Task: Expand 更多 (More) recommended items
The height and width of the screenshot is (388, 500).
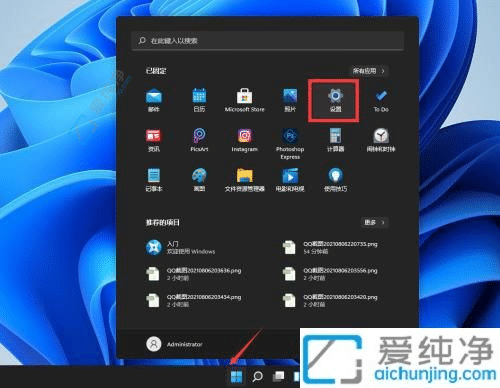Action: coord(375,222)
